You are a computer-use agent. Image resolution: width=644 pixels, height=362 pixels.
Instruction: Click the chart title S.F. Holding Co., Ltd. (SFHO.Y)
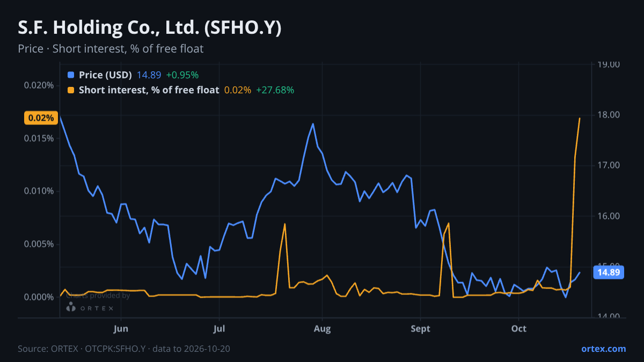[x=150, y=28]
